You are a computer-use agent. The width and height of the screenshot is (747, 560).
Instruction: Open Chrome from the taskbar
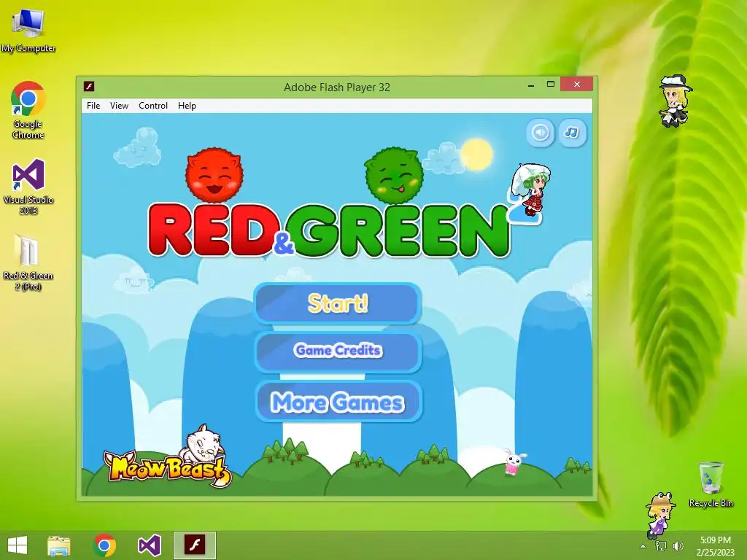point(104,545)
